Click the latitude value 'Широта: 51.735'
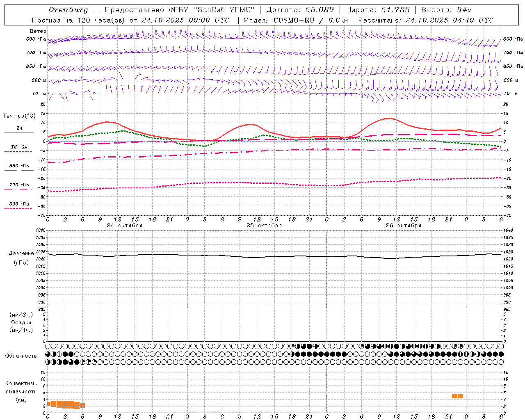 377,10
